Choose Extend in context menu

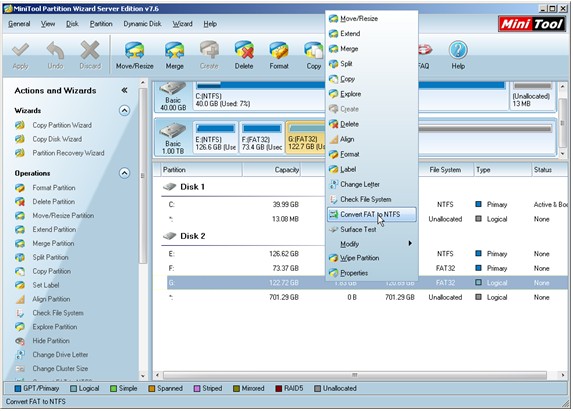coord(372,34)
